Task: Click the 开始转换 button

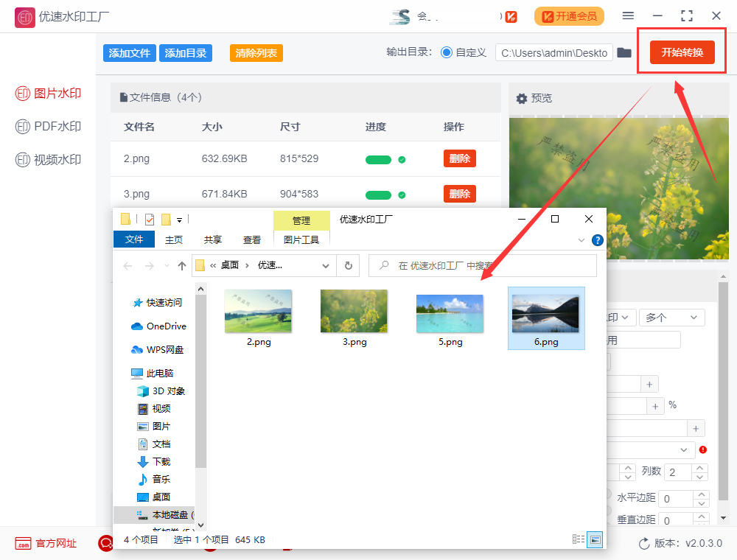Action: (682, 52)
